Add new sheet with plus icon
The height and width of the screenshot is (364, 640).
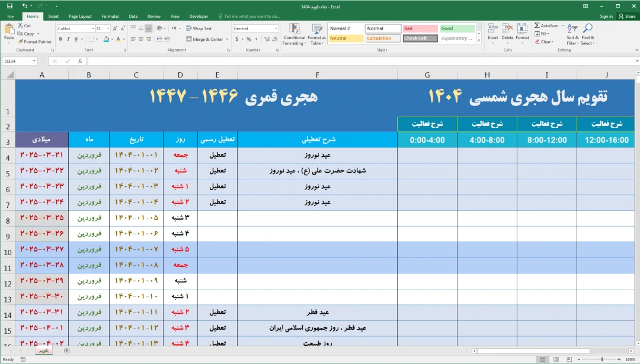click(x=66, y=350)
